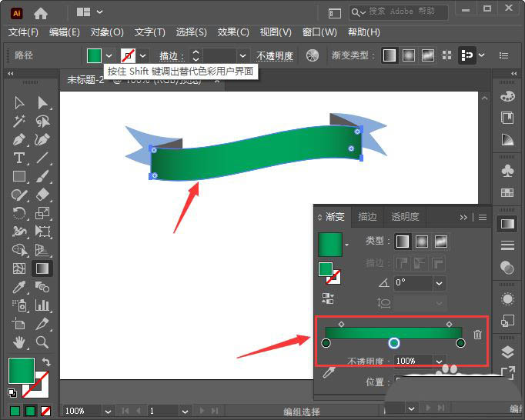
Task: Select the Scale tool
Action: [x=42, y=213]
